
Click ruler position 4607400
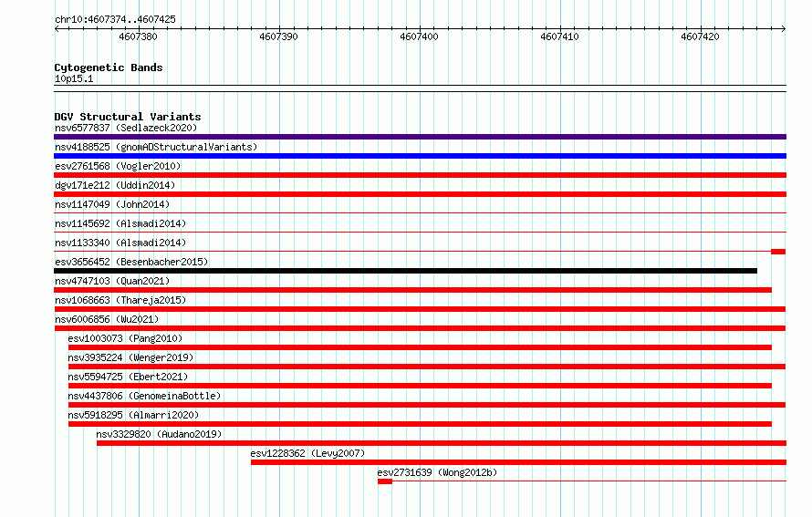(x=419, y=36)
